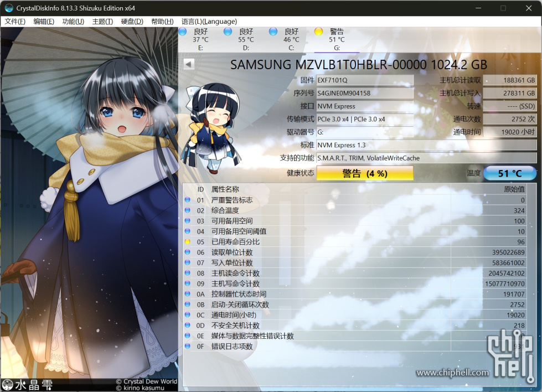This screenshot has height=392, width=542.
Task: Open the 编辑(E) menu
Action: (x=44, y=22)
